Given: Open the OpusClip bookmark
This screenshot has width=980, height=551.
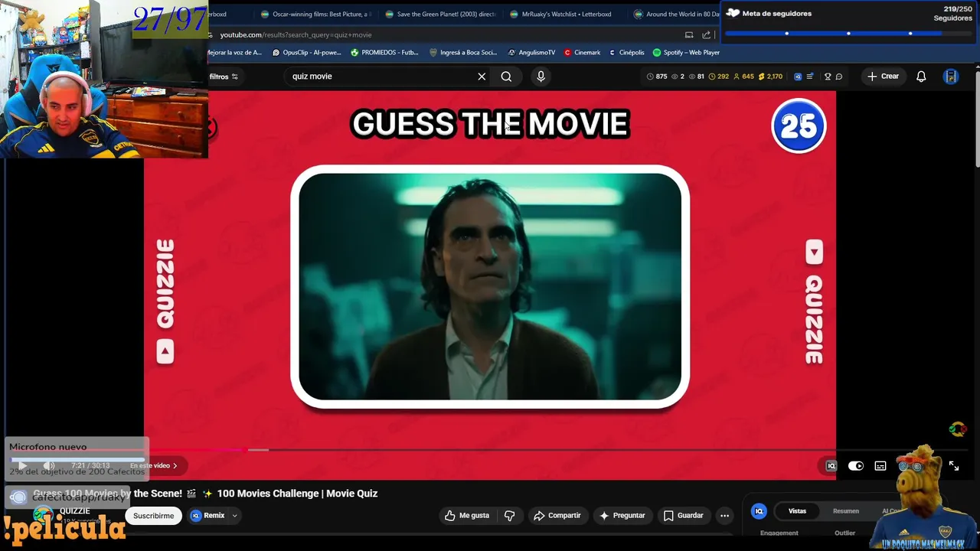Looking at the screenshot, I should [309, 53].
